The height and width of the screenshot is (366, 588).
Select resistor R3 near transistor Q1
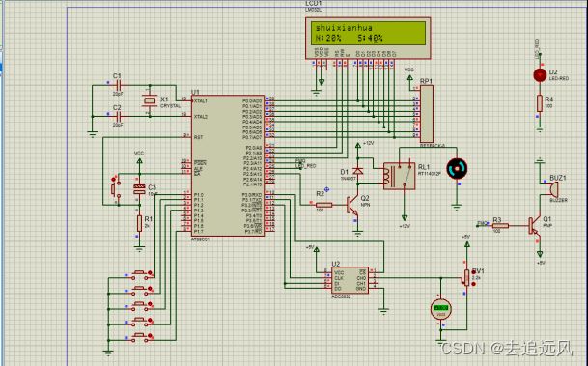[500, 226]
